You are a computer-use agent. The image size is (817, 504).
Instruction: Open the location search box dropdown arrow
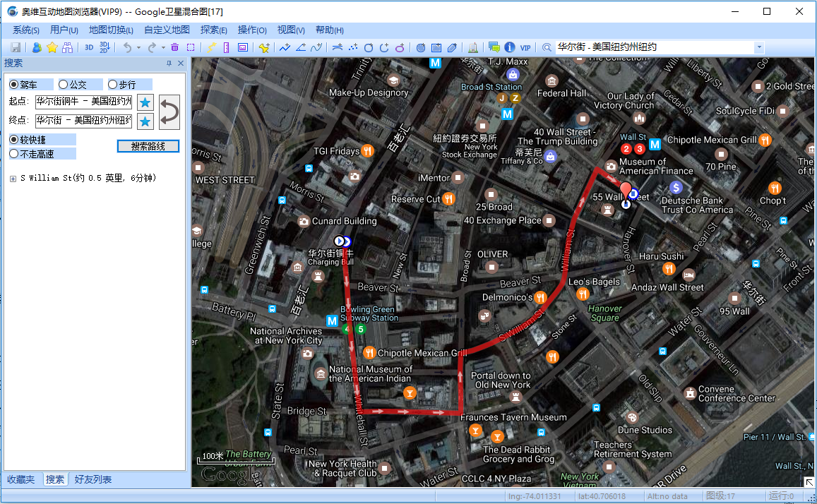coord(759,47)
